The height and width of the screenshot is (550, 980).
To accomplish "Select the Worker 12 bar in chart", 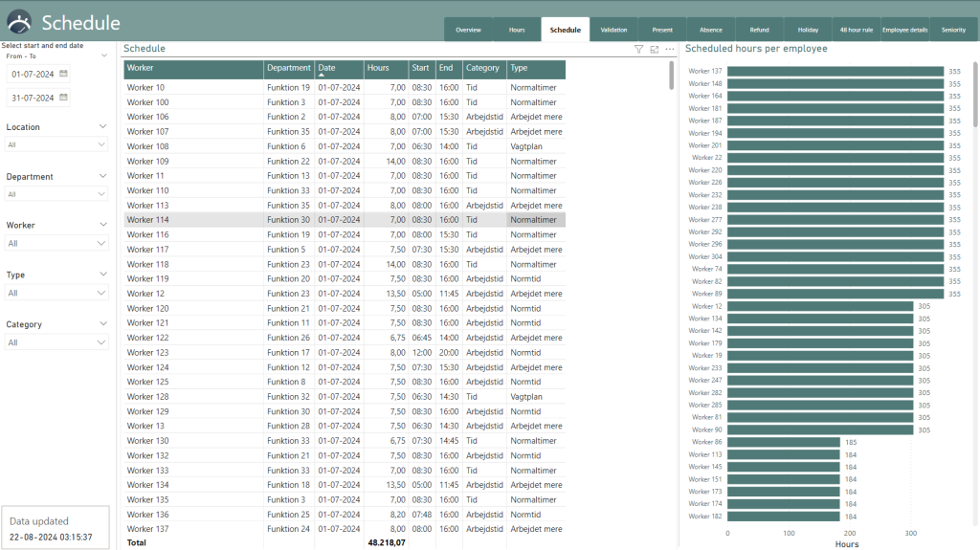I will tap(820, 306).
